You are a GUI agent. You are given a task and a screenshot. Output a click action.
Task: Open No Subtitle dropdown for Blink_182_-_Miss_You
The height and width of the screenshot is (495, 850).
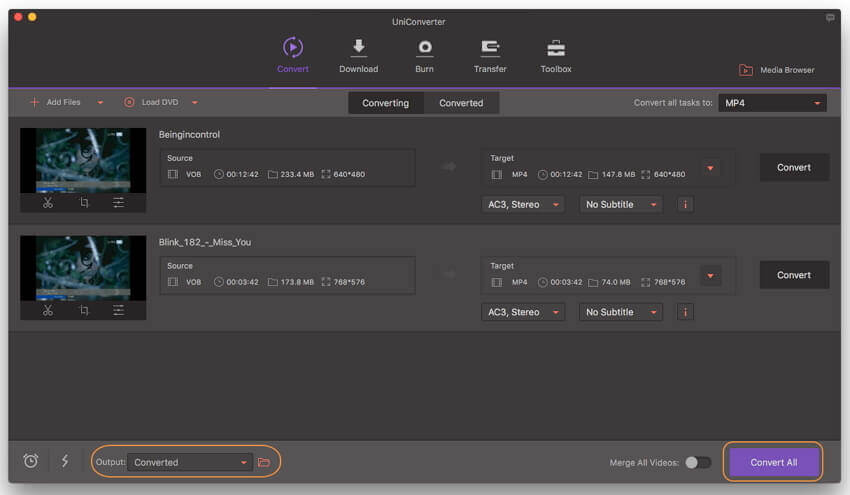pos(621,312)
